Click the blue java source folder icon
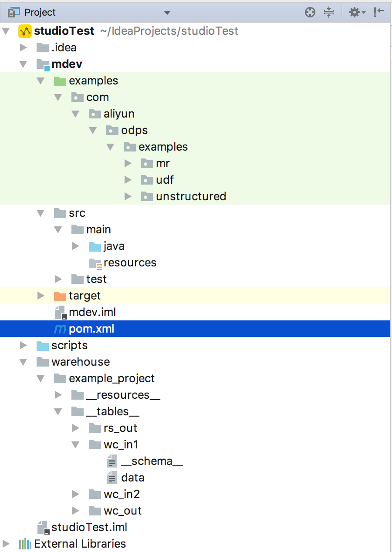Image resolution: width=392 pixels, height=552 pixels. [x=95, y=246]
